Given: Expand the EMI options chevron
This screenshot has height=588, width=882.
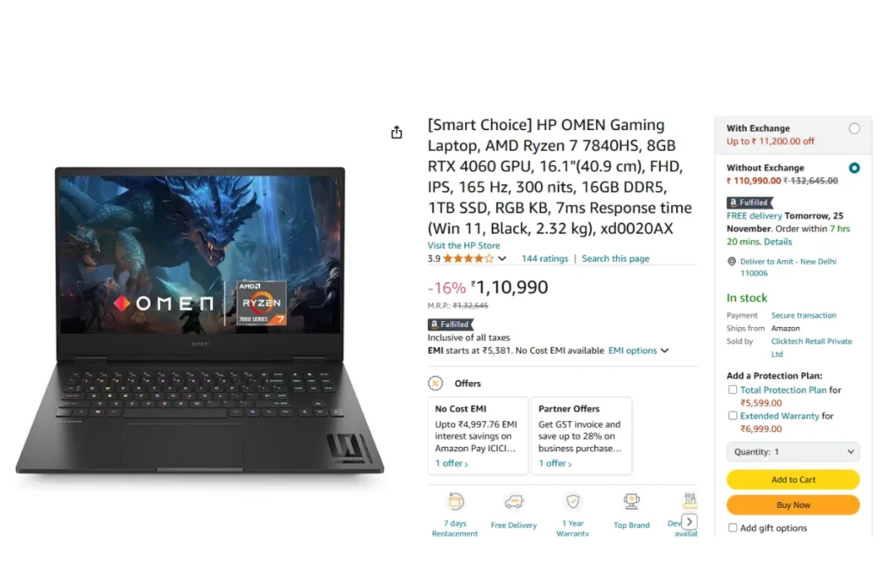Looking at the screenshot, I should [665, 350].
